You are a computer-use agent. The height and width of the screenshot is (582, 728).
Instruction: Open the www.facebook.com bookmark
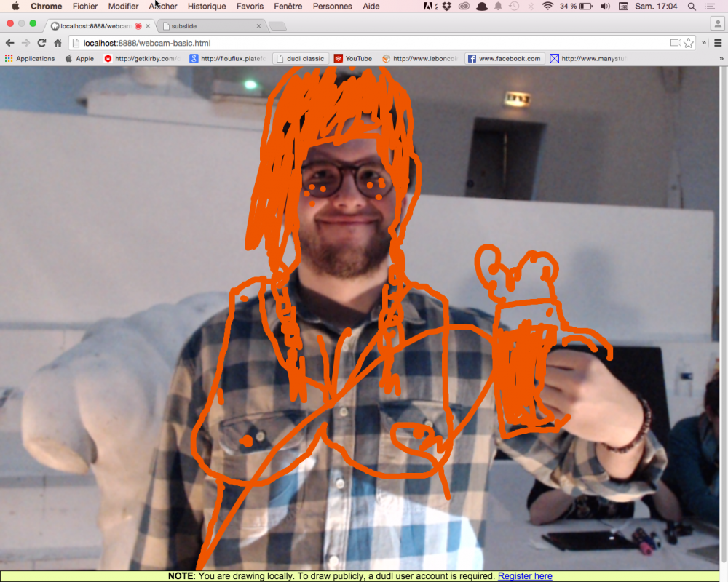click(505, 58)
